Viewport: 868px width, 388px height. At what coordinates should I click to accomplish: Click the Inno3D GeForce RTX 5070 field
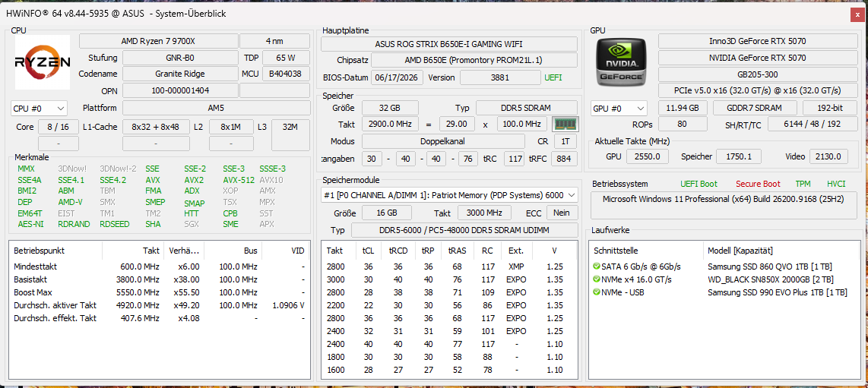click(757, 41)
